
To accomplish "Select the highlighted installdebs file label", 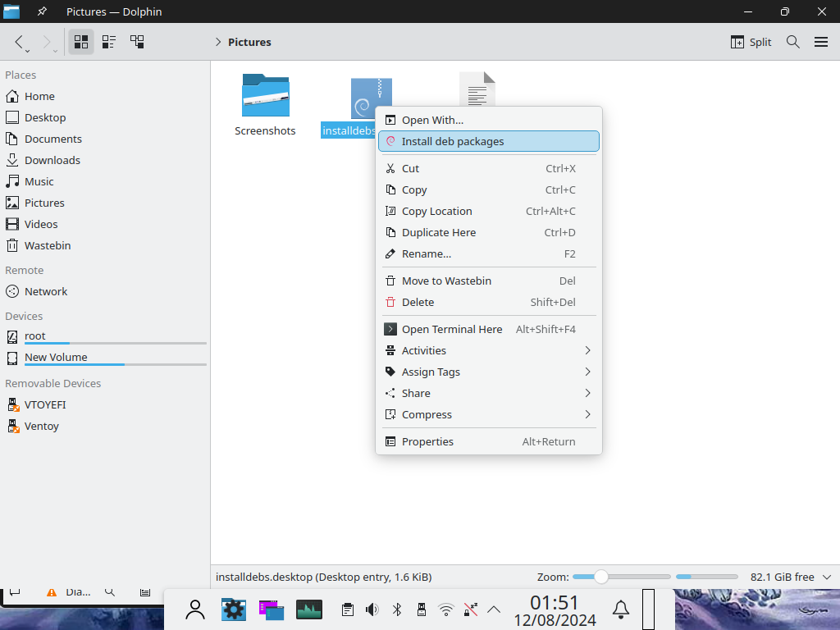I will point(349,130).
